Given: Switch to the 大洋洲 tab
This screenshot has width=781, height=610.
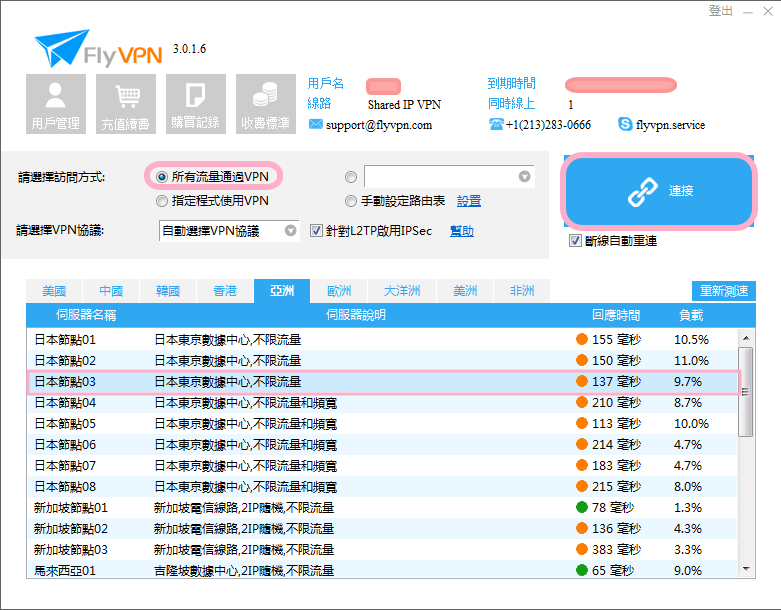Looking at the screenshot, I should 402,291.
